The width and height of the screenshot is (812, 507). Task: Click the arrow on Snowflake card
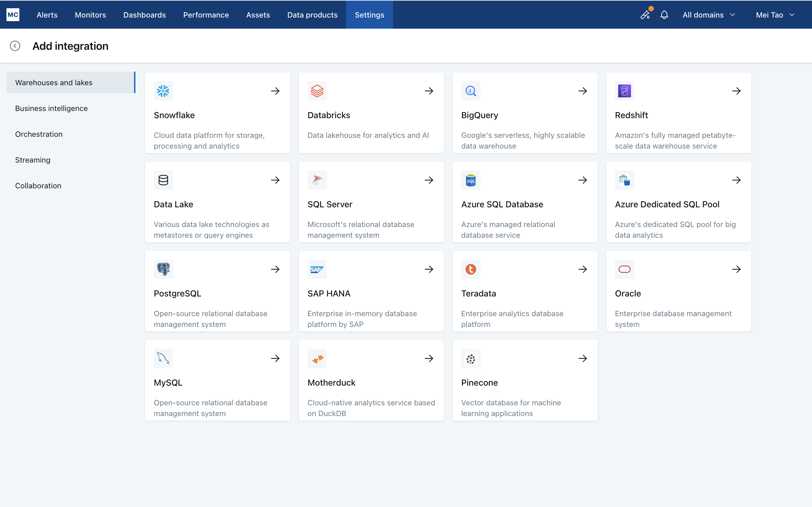[275, 91]
